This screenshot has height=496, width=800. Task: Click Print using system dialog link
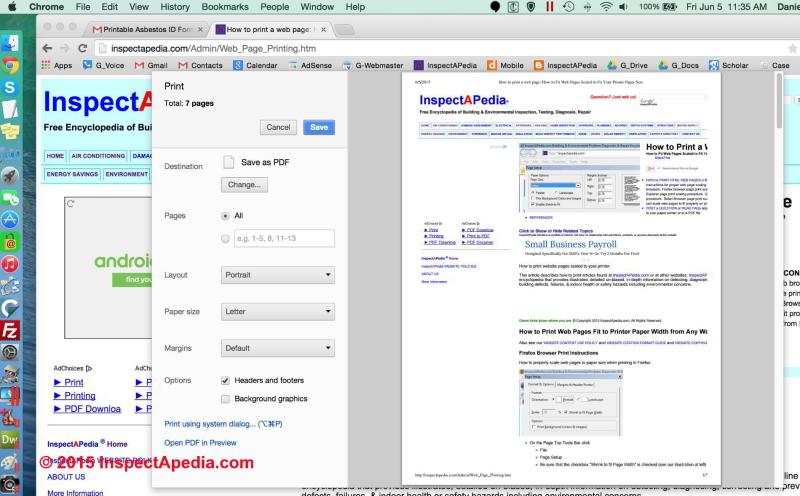coord(223,424)
